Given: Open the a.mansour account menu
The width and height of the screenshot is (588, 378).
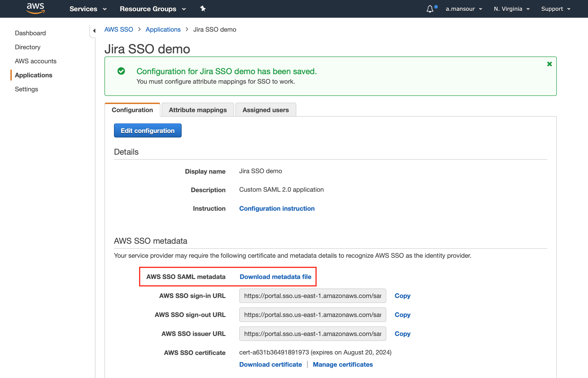Looking at the screenshot, I should tap(464, 9).
